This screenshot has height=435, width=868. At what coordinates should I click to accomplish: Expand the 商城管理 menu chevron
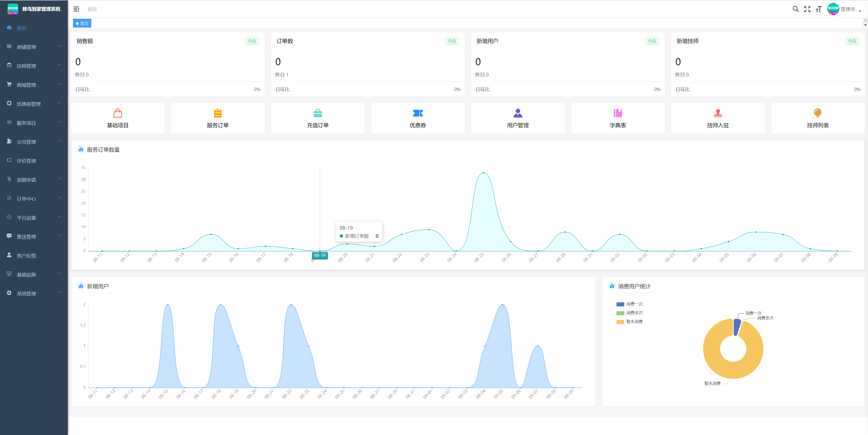point(59,84)
